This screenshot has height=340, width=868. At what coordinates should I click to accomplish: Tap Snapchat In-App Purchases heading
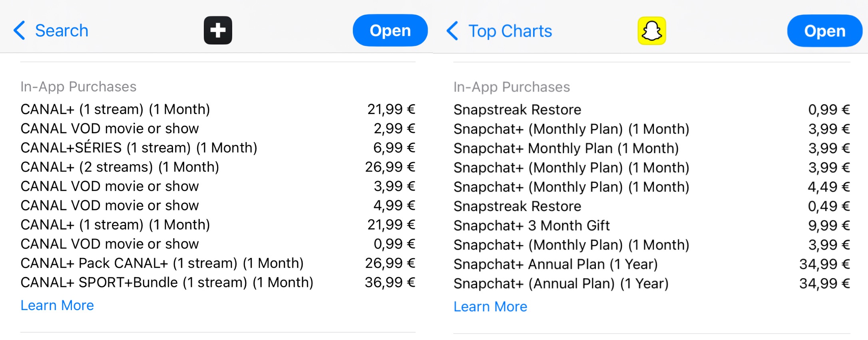click(x=512, y=87)
